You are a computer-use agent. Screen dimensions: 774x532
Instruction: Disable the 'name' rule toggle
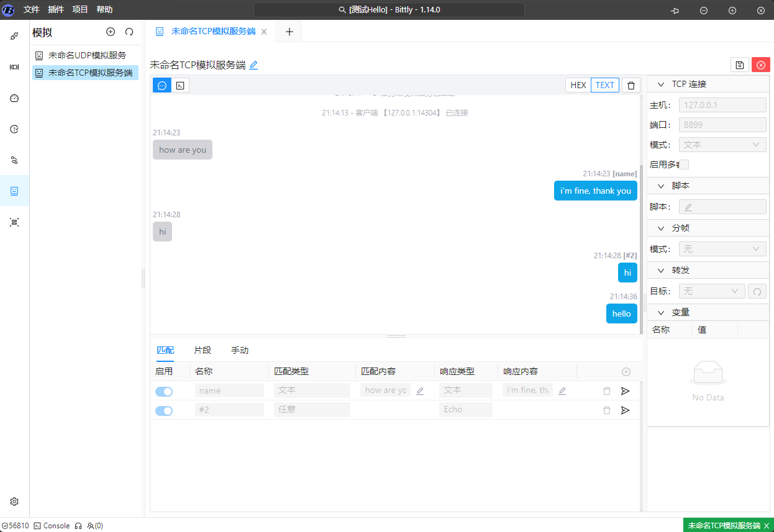point(164,391)
